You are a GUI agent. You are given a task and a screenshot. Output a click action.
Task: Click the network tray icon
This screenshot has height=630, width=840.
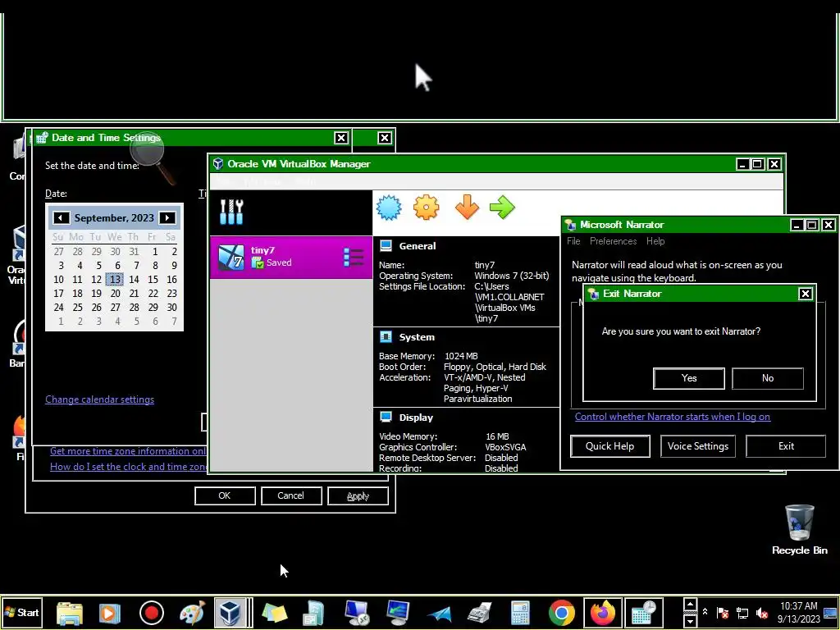[742, 612]
